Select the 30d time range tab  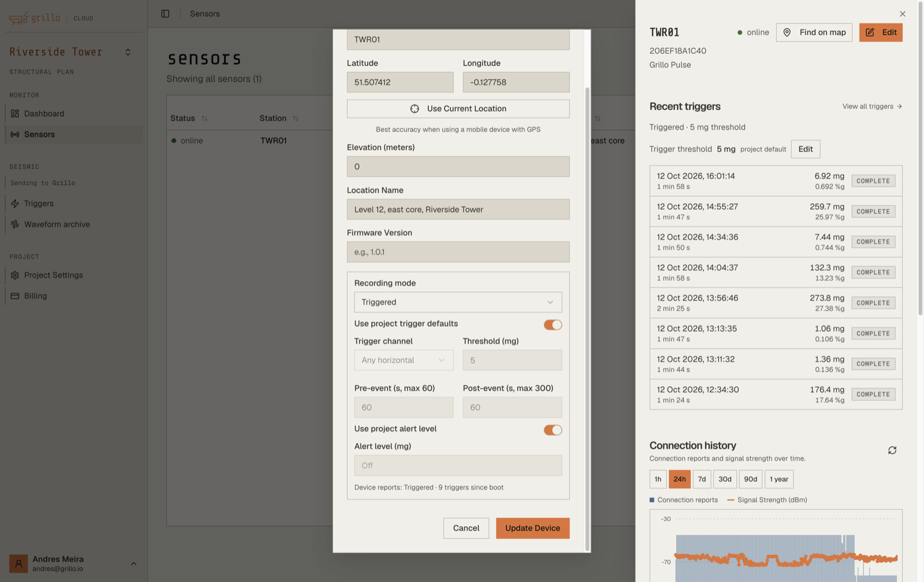coord(725,479)
